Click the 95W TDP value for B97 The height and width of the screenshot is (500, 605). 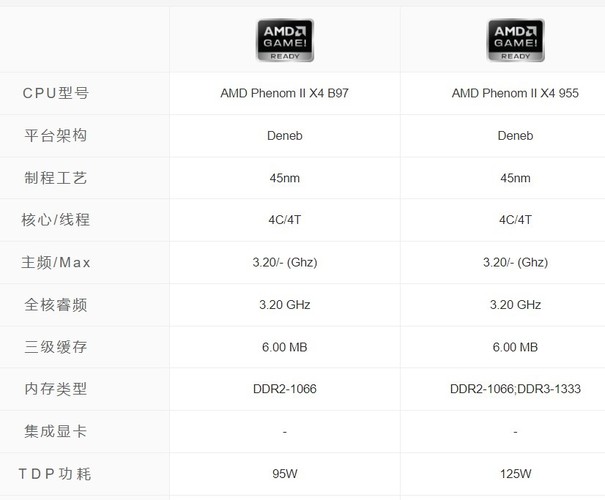click(x=285, y=474)
